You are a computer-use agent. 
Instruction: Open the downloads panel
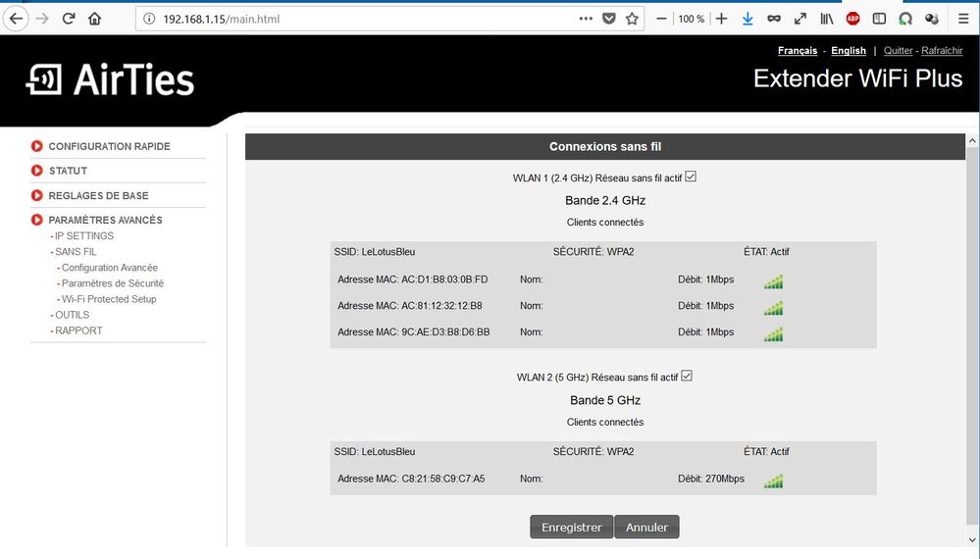(x=748, y=19)
